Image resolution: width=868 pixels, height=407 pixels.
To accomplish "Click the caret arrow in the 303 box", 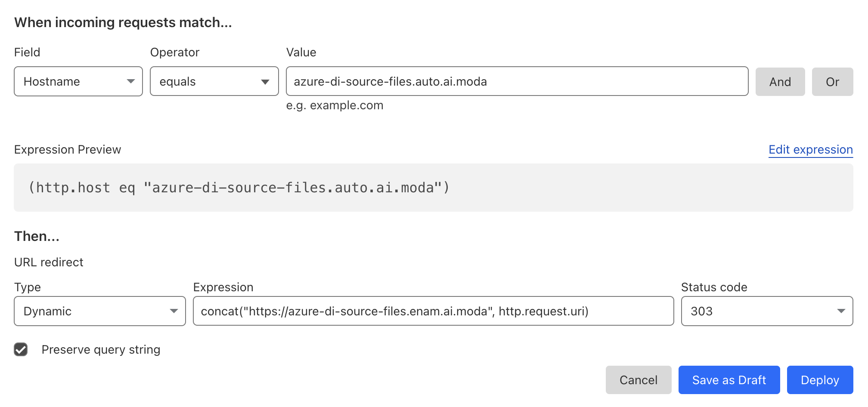I will click(x=841, y=311).
